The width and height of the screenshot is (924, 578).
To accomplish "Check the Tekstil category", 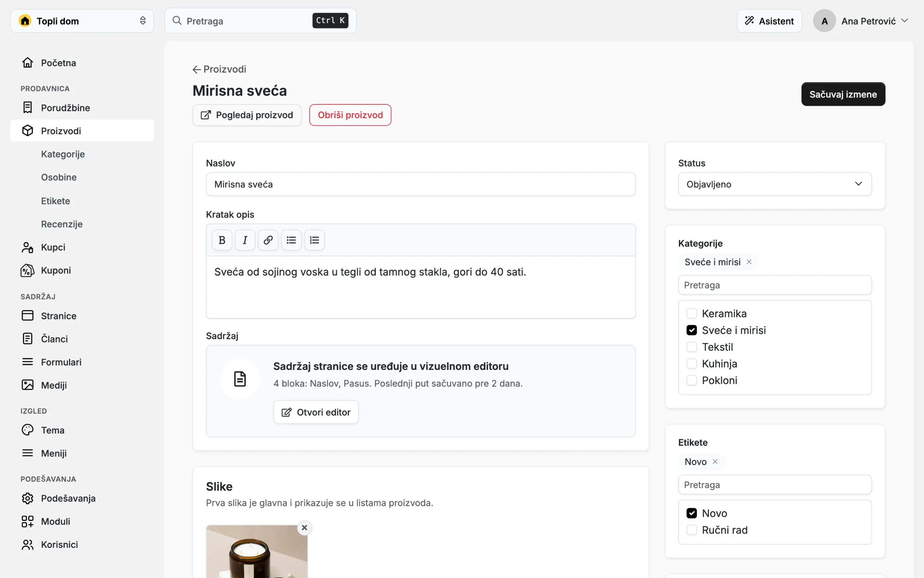I will click(692, 347).
